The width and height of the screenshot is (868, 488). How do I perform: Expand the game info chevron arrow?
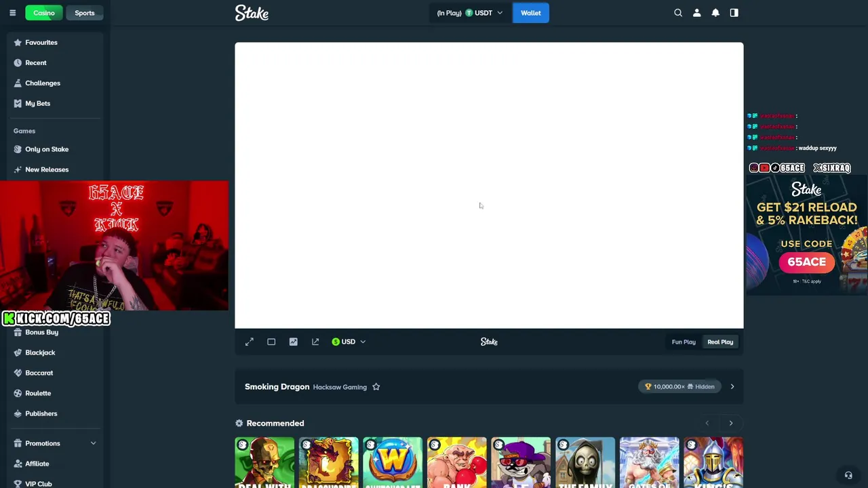coord(732,386)
